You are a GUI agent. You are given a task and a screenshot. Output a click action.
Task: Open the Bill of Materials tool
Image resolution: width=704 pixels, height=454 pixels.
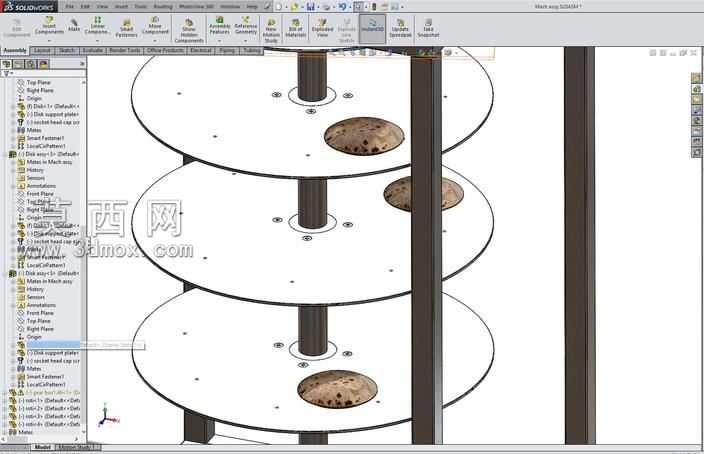pyautogui.click(x=296, y=29)
